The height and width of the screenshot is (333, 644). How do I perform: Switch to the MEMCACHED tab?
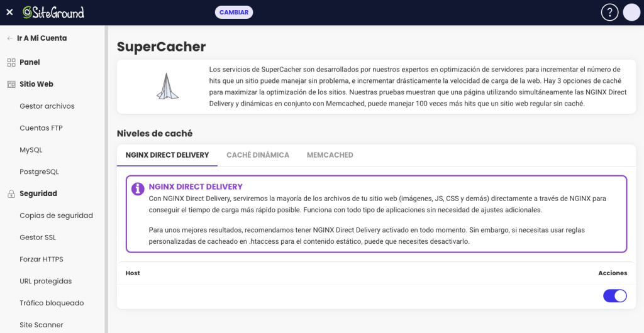coord(330,155)
